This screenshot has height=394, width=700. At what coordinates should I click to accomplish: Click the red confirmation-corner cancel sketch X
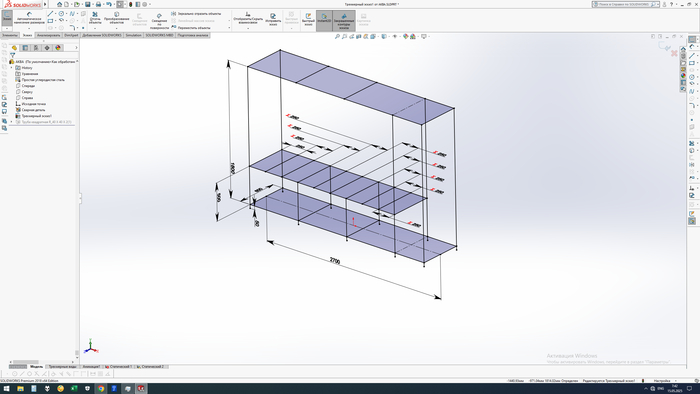pos(674,53)
